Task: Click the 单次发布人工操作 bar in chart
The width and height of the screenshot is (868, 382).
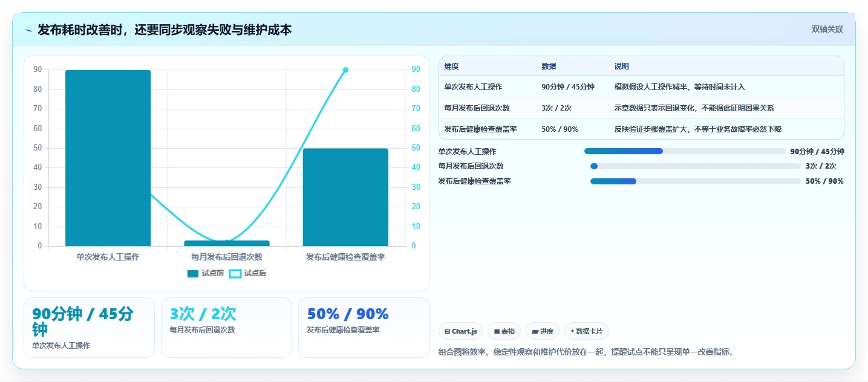Action: (108, 158)
